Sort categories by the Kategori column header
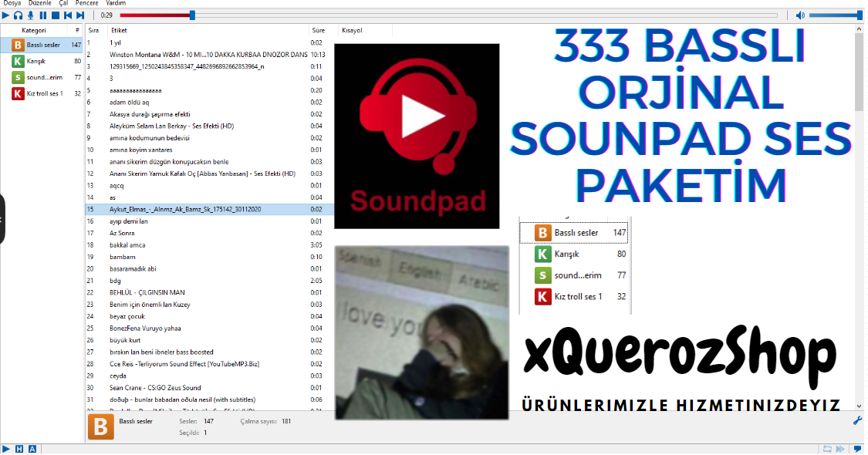 click(34, 30)
